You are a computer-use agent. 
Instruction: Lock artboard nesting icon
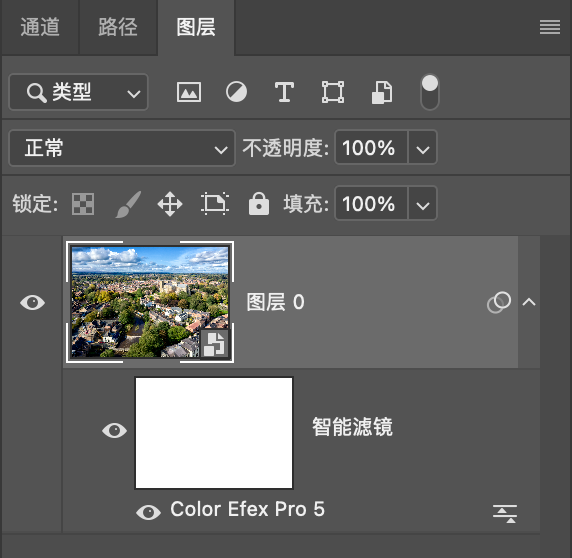[x=215, y=204]
